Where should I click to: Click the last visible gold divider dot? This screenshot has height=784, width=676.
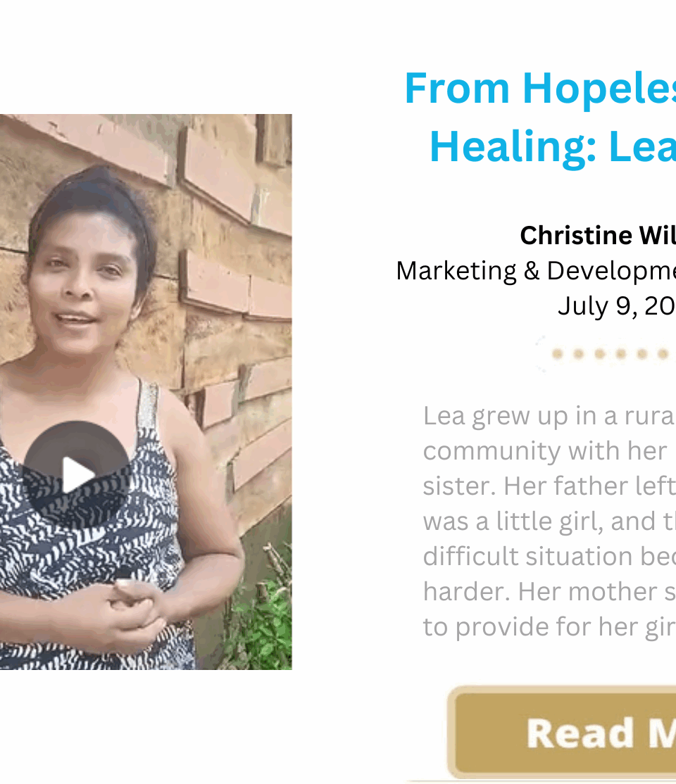[x=663, y=354]
